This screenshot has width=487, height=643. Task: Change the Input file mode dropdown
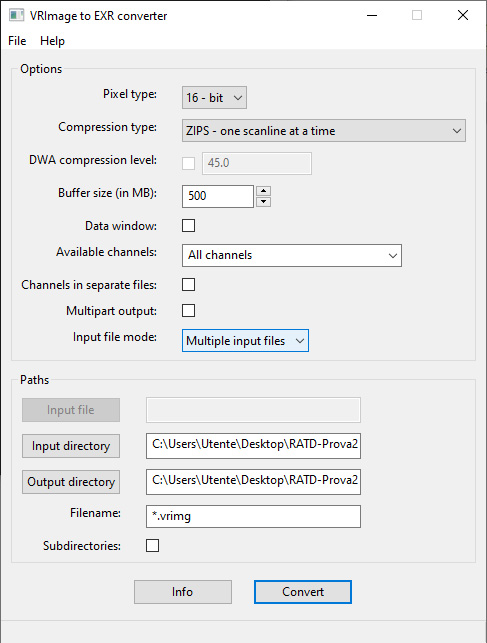click(245, 340)
